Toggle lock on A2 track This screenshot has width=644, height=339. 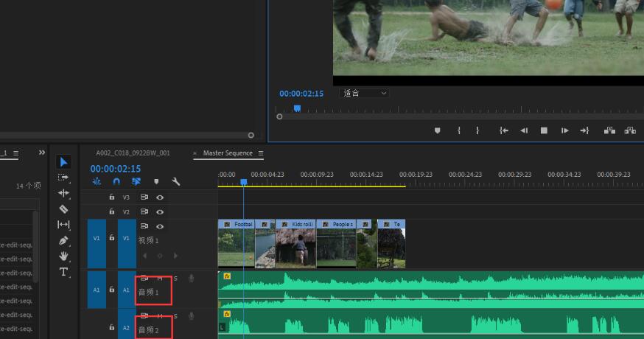[x=112, y=327]
